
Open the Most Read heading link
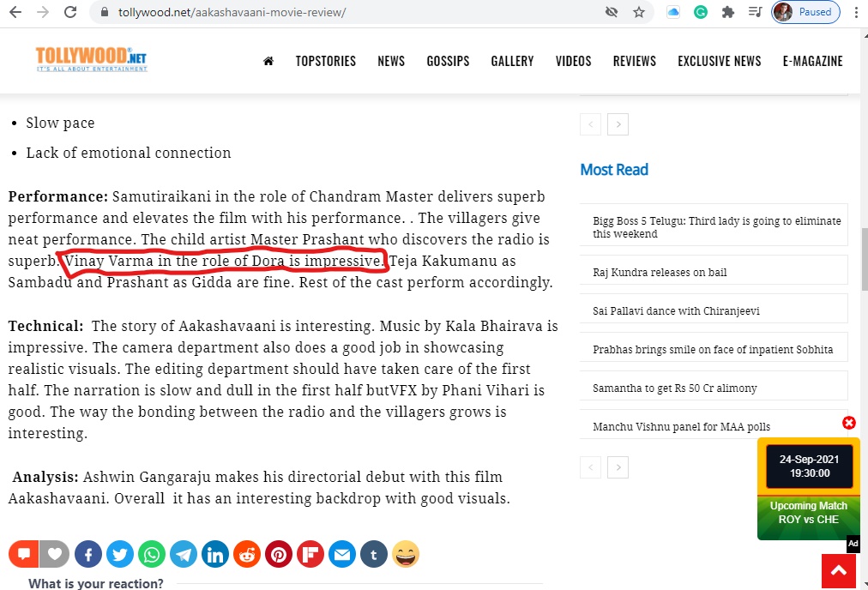pyautogui.click(x=614, y=170)
